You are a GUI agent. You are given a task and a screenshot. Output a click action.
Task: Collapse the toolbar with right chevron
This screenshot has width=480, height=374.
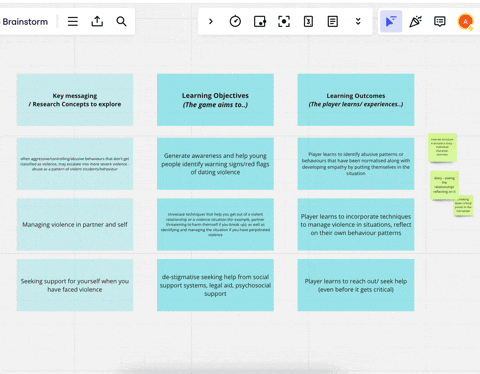click(x=211, y=22)
